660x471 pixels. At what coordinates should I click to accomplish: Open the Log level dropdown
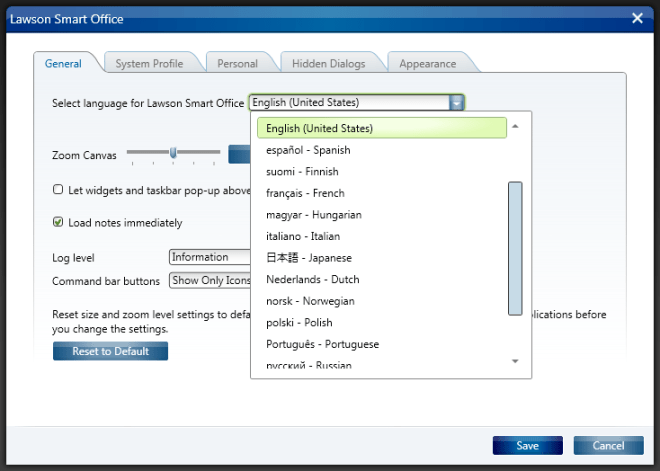tap(210, 258)
